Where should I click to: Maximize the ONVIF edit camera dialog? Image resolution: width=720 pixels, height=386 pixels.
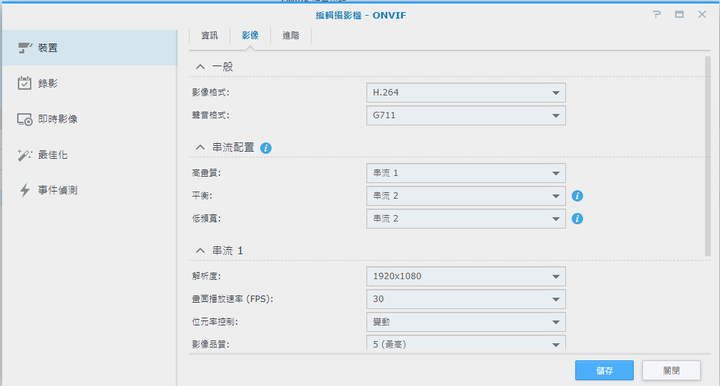point(679,15)
